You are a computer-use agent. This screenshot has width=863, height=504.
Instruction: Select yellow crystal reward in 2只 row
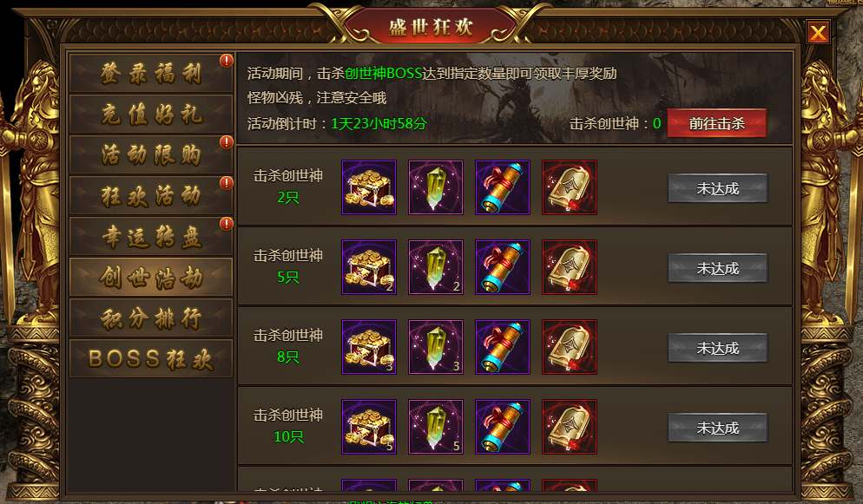click(x=435, y=187)
